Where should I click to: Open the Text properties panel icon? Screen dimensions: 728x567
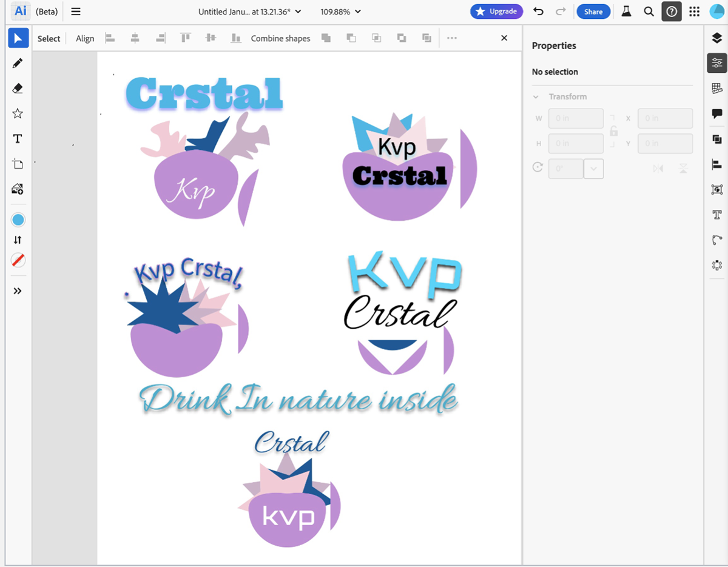click(717, 215)
